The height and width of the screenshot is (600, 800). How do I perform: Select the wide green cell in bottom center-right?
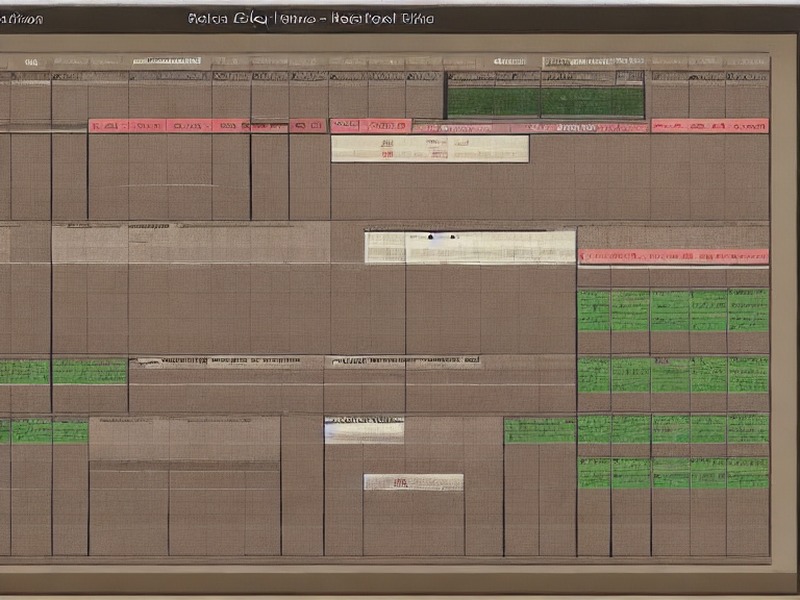pyautogui.click(x=540, y=430)
